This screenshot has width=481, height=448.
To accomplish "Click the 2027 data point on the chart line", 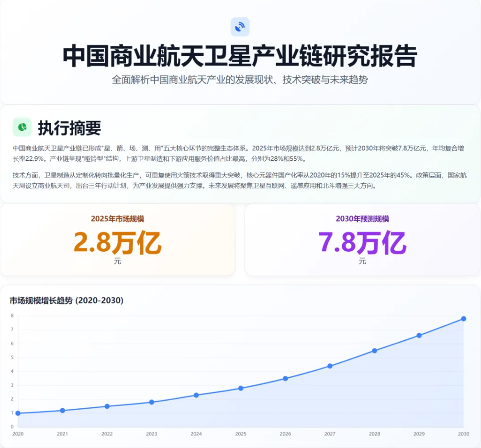I will (x=330, y=366).
